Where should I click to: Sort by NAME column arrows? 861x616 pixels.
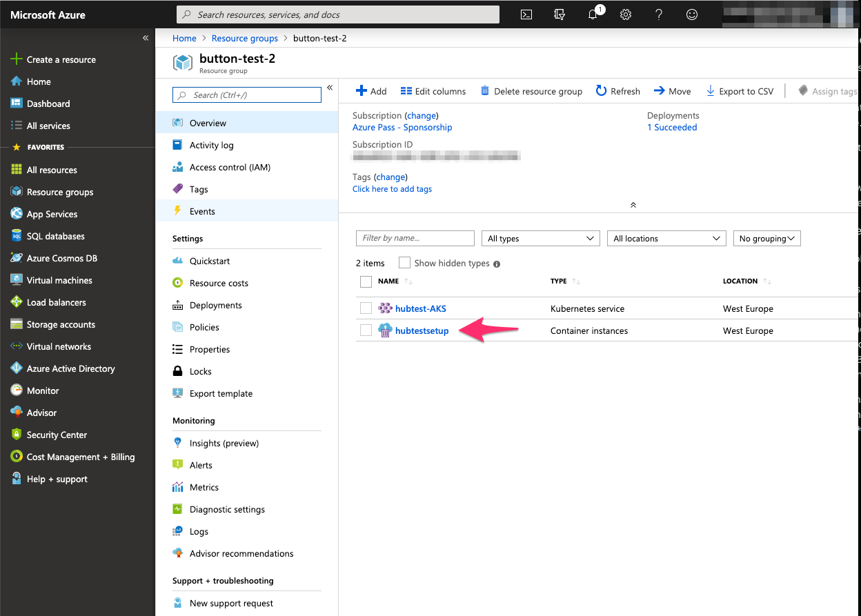coord(408,281)
